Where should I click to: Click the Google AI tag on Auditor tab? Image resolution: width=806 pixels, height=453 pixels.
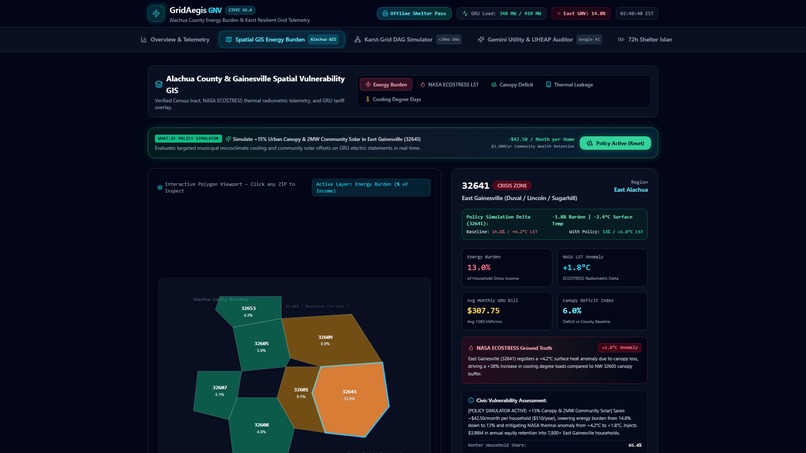pyautogui.click(x=589, y=40)
